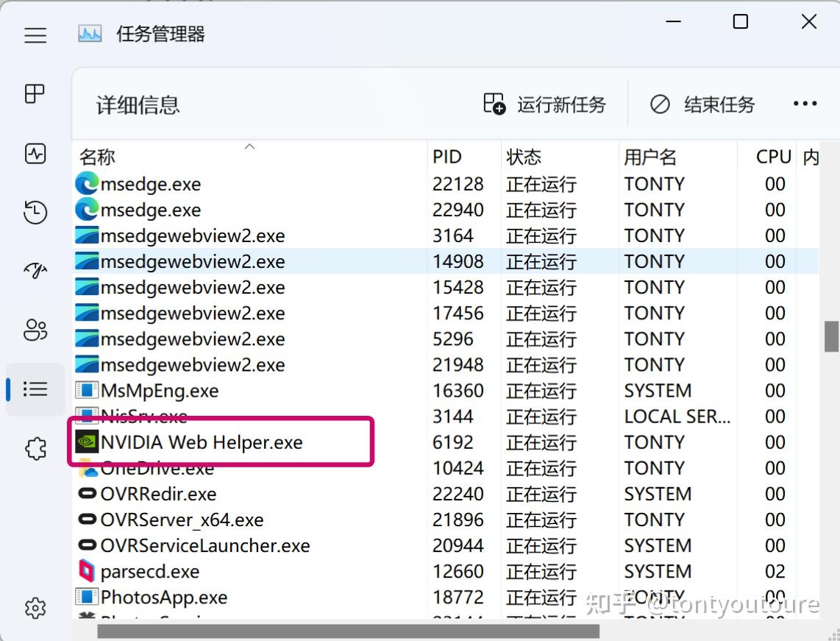Select the Details list page icon
Image resolution: width=840 pixels, height=641 pixels.
coord(35,389)
